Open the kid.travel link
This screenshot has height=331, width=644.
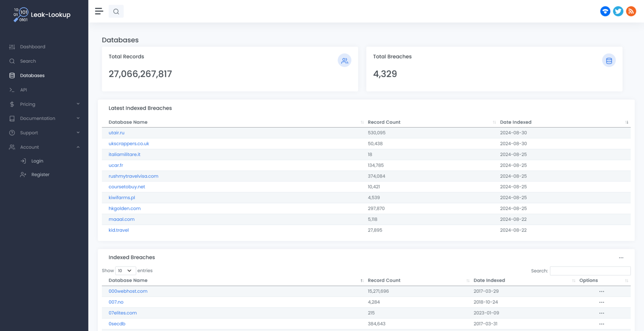(119, 230)
